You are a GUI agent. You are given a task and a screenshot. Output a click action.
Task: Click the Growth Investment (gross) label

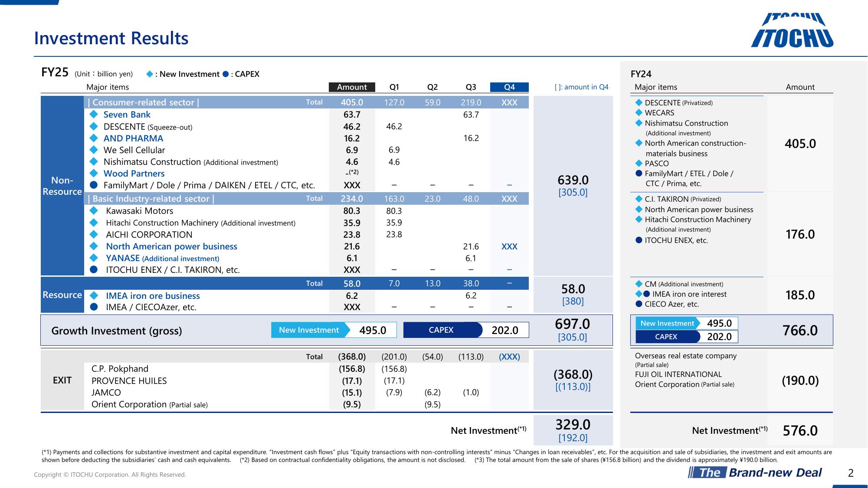pyautogui.click(x=117, y=331)
